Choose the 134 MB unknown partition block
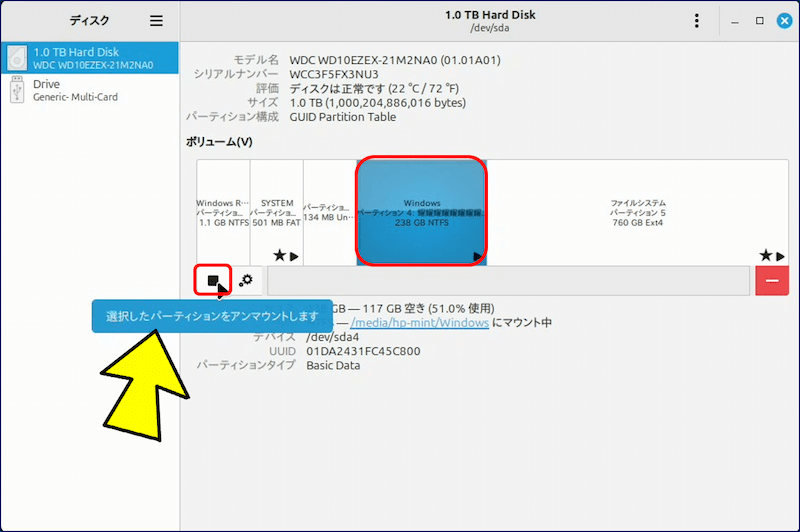This screenshot has width=800, height=532. pos(329,212)
